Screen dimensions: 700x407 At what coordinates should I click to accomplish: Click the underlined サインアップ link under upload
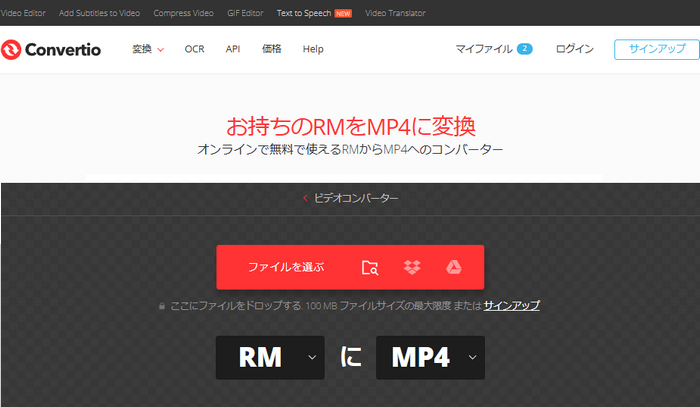tap(512, 306)
